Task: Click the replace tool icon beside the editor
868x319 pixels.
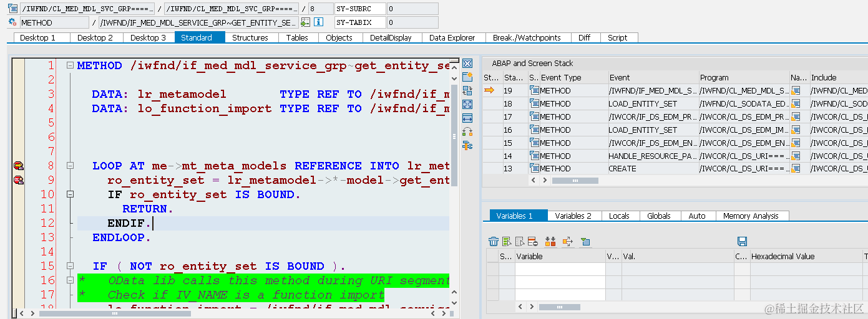Action: point(467,91)
